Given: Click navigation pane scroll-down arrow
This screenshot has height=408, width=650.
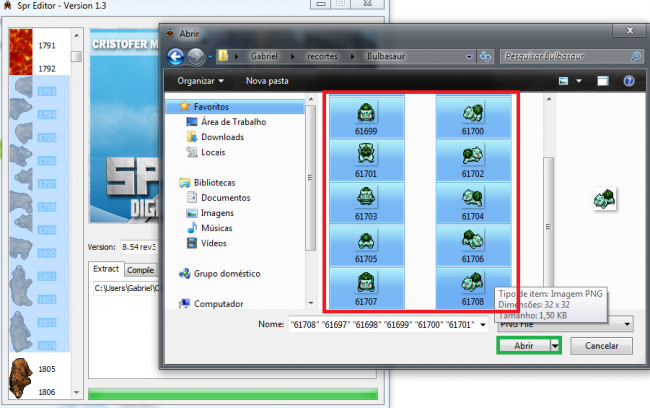Looking at the screenshot, I should coord(311,303).
